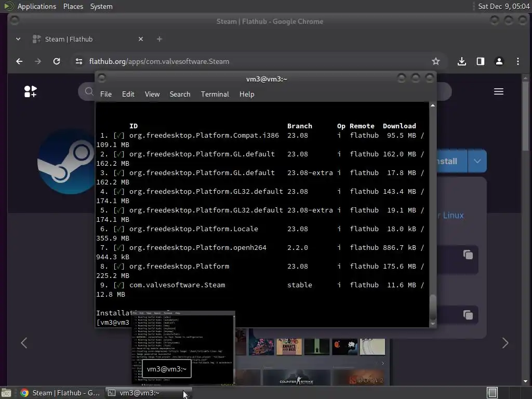Open the System menu in top panel
The height and width of the screenshot is (399, 532).
tap(101, 6)
